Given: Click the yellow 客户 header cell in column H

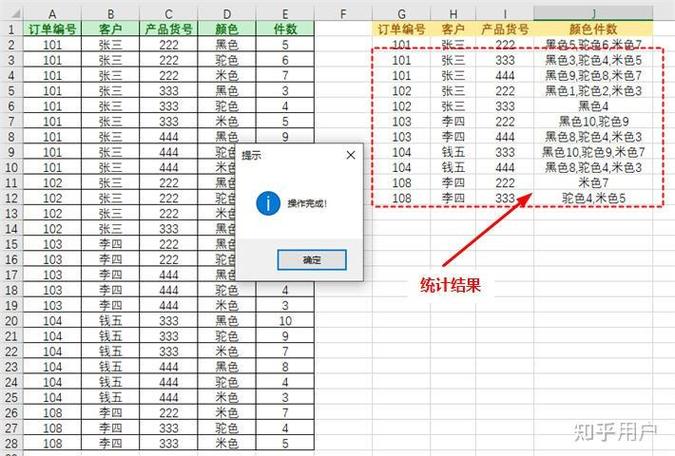Looking at the screenshot, I should click(x=453, y=29).
